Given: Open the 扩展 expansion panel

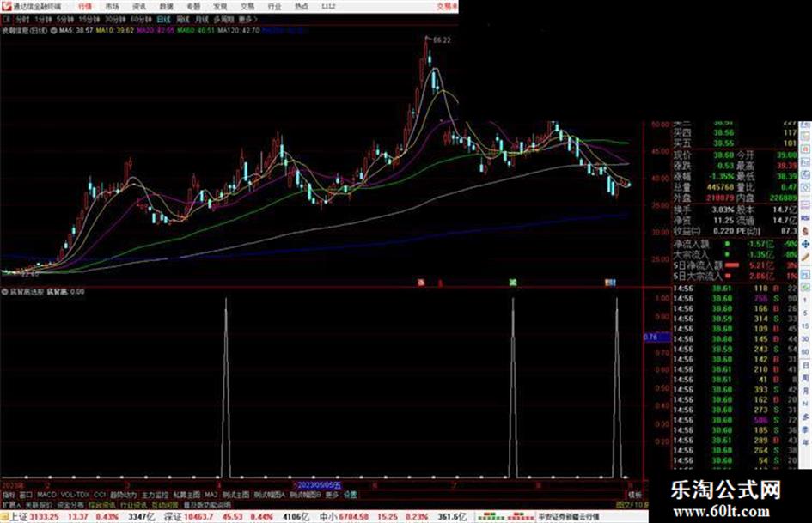Looking at the screenshot, I should (x=11, y=504).
